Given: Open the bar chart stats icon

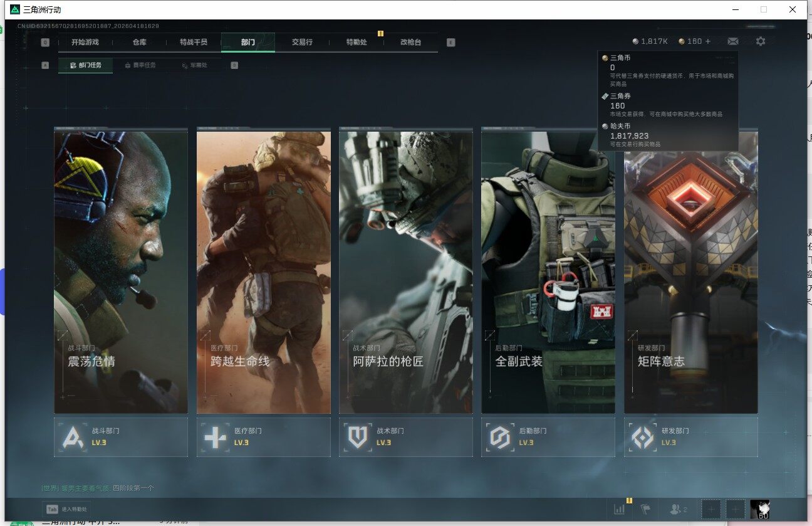Looking at the screenshot, I should (620, 510).
